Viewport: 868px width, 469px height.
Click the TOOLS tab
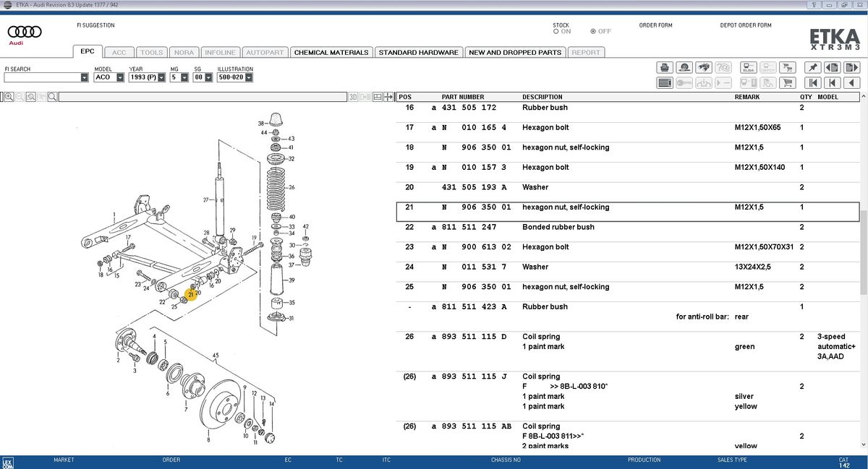[151, 52]
